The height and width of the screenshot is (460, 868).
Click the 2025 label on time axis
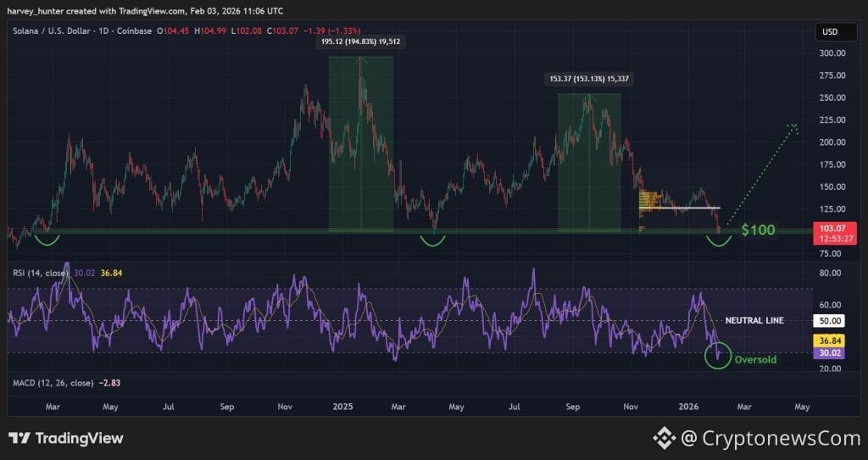(x=342, y=407)
